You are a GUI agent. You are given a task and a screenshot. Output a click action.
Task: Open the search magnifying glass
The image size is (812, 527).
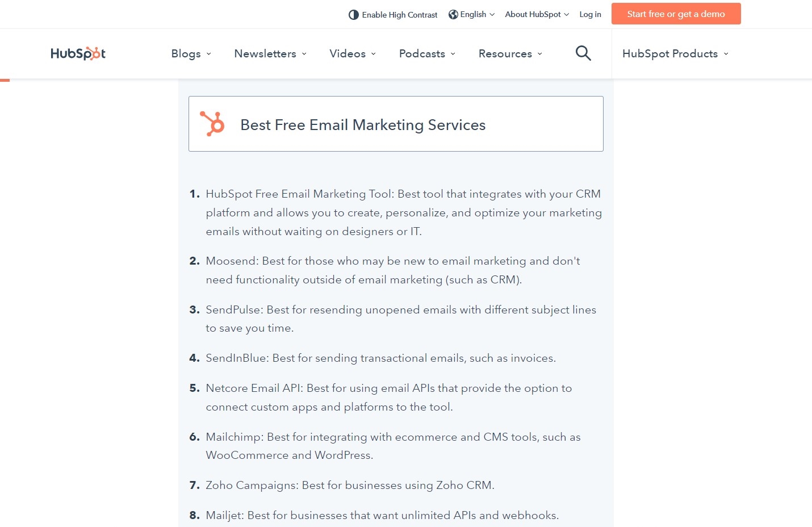583,53
